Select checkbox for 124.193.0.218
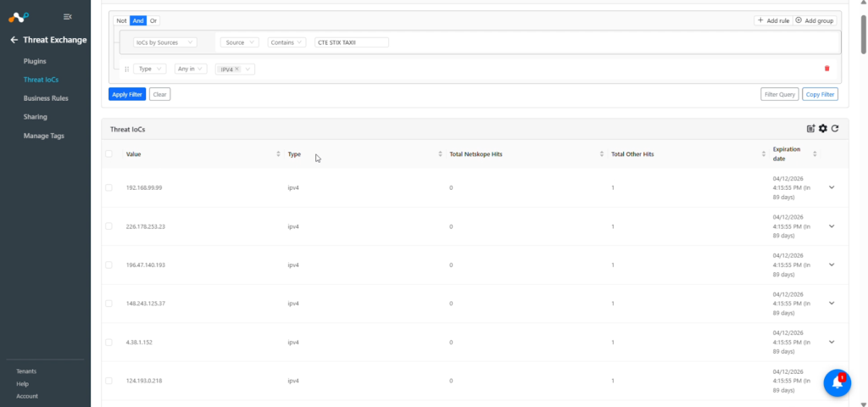This screenshot has width=868, height=407. tap(108, 381)
